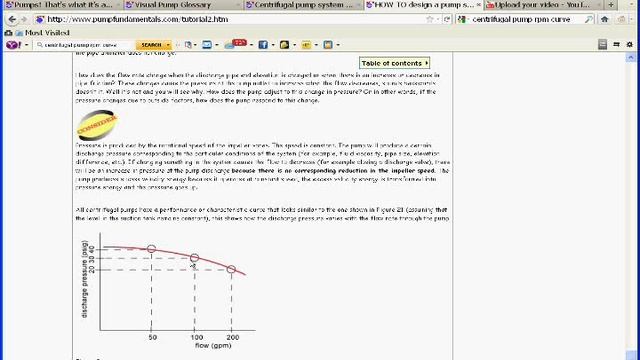Click the tab list dropdown arrow
This screenshot has width=640, height=360.
coord(632,5)
